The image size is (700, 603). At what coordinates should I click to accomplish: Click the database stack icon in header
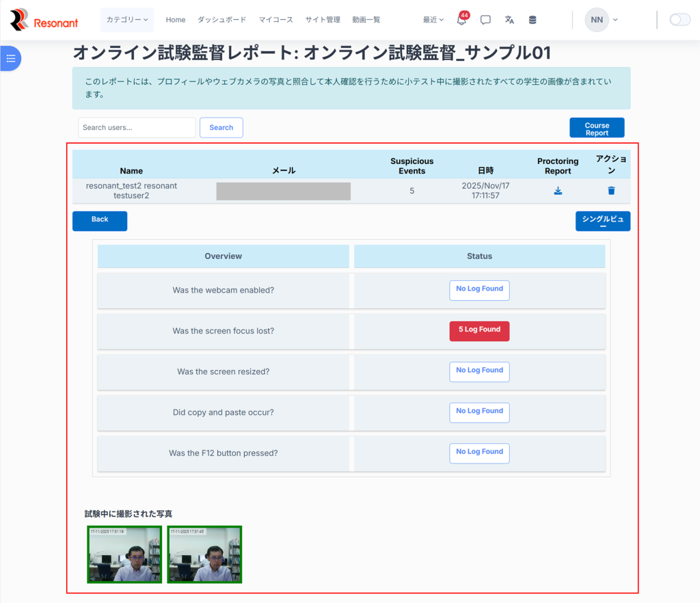(533, 20)
